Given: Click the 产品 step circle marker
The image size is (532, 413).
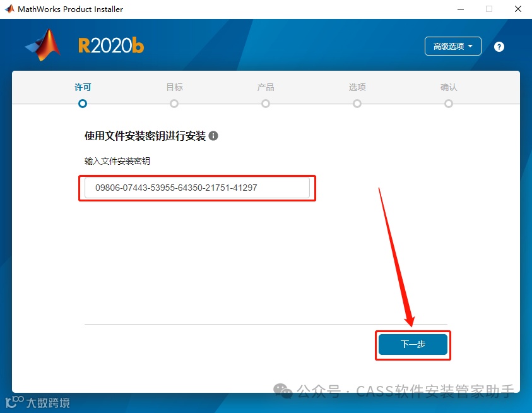Looking at the screenshot, I should click(266, 104).
